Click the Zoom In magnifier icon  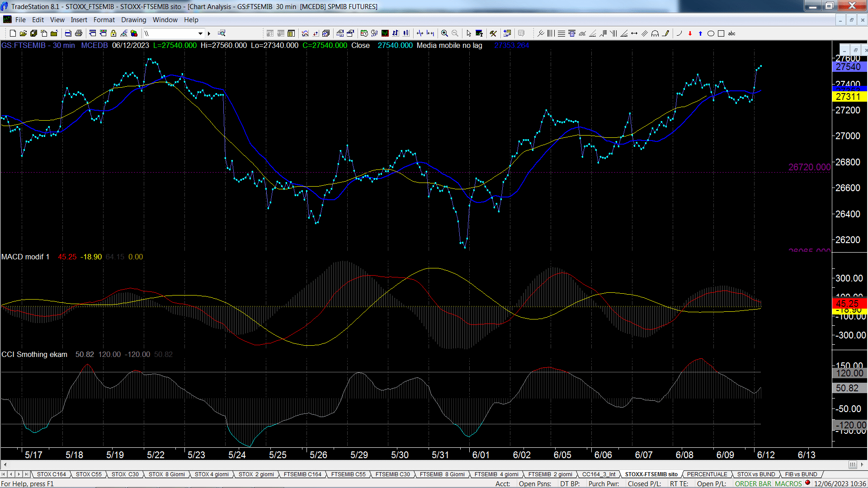(x=444, y=33)
